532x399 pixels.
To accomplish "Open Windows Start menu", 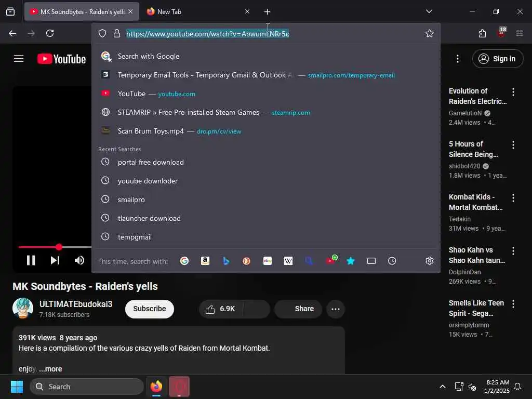I will (x=17, y=387).
